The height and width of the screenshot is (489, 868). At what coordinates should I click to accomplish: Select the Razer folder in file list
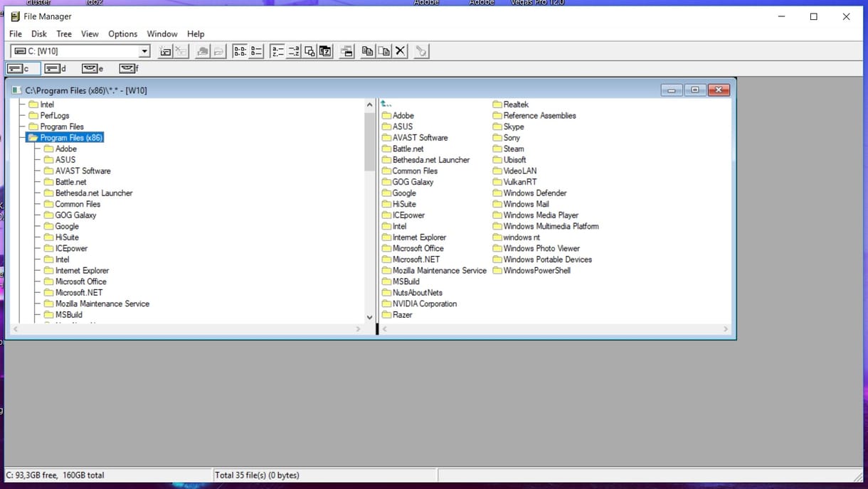click(397, 315)
